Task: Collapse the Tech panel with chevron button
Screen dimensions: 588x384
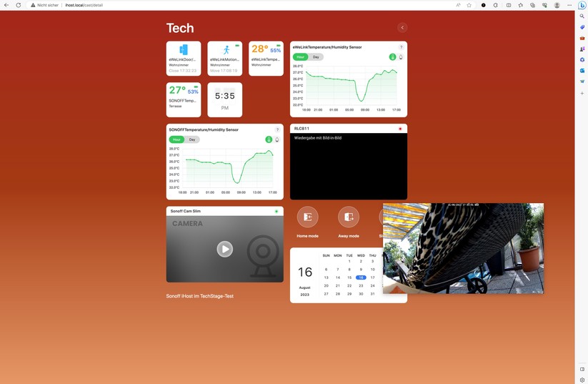Action: 402,28
